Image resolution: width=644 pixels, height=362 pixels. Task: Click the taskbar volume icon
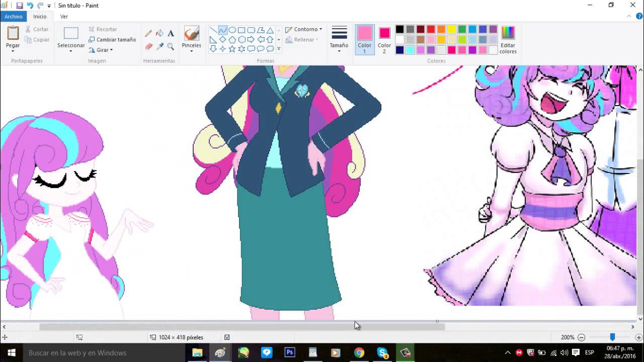coord(565,352)
